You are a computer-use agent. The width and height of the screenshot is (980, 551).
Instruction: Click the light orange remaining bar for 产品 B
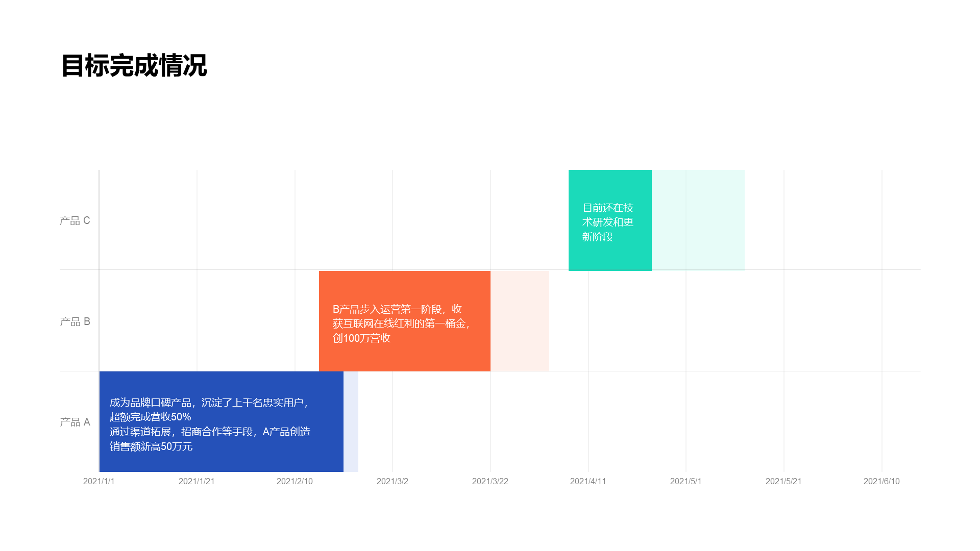tap(520, 321)
